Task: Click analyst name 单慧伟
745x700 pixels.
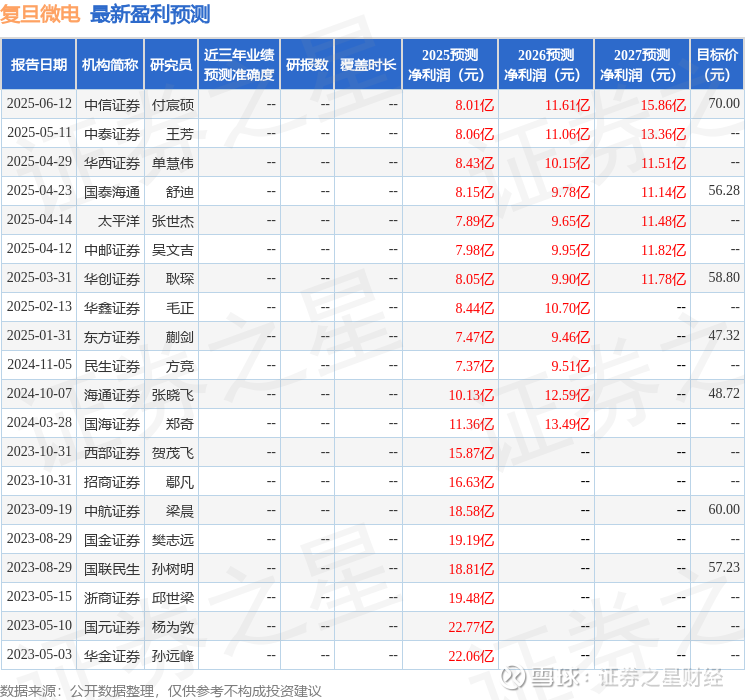Action: pyautogui.click(x=173, y=163)
